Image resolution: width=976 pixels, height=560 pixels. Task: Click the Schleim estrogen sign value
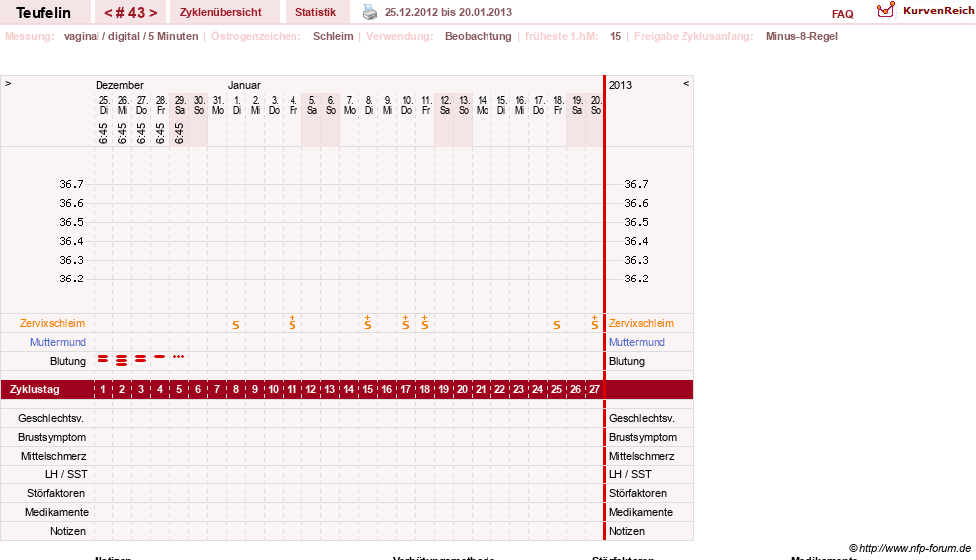[333, 36]
